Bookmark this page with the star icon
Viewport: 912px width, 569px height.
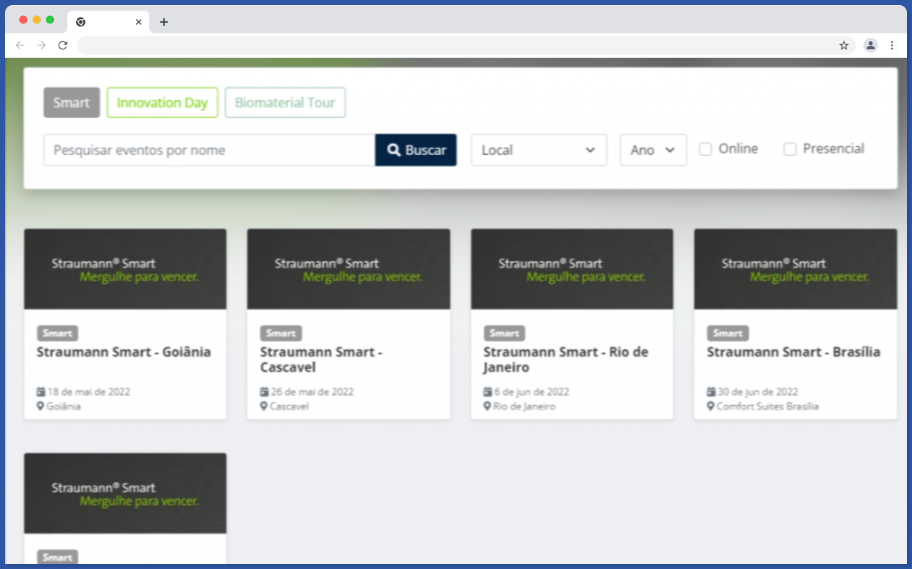[843, 45]
